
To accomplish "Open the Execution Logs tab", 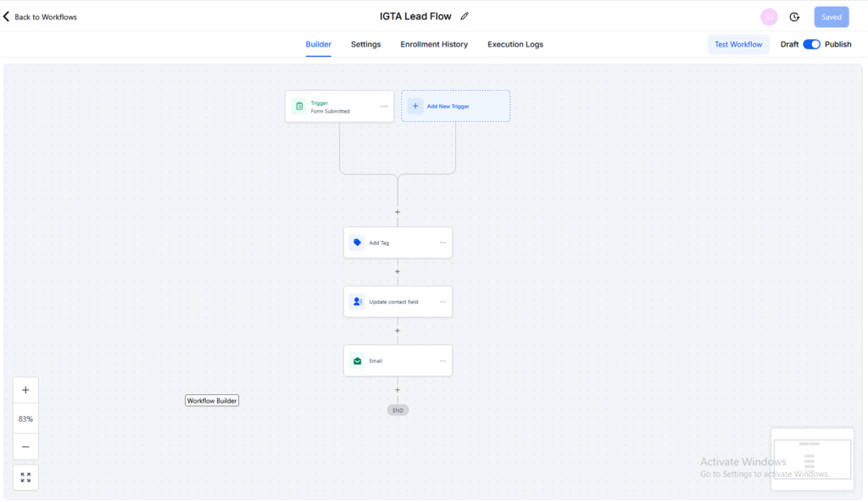I will 515,44.
